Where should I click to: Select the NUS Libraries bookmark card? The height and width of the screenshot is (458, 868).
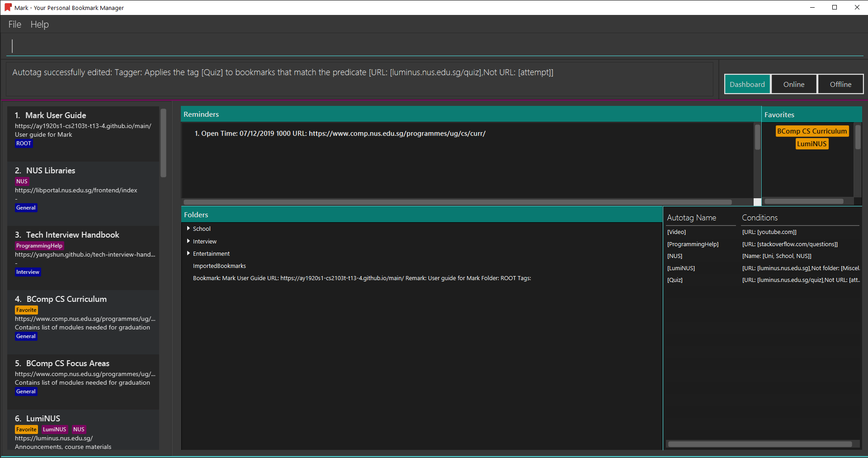coord(83,193)
